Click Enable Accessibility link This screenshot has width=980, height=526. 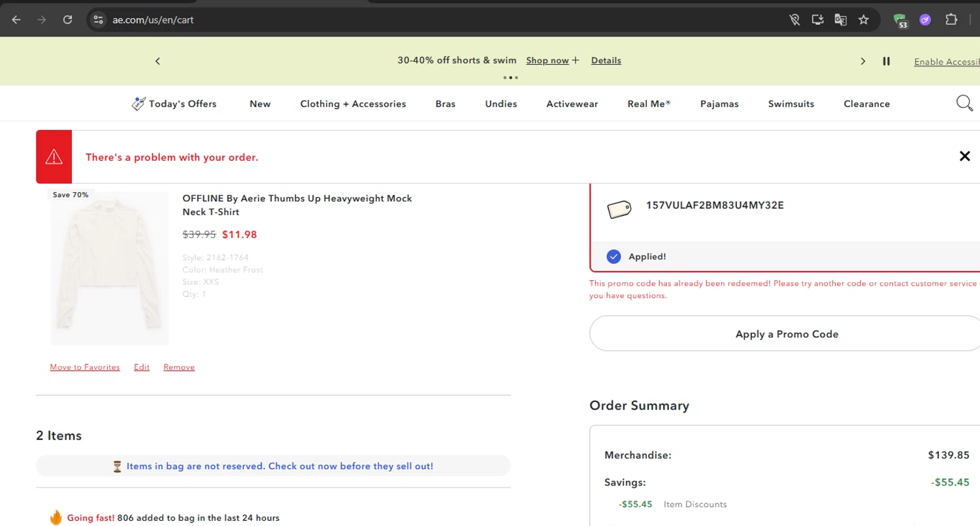click(x=947, y=61)
